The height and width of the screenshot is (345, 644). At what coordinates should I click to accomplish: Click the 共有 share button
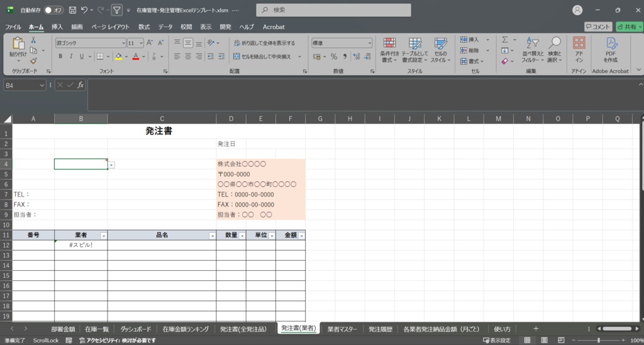pyautogui.click(x=630, y=26)
